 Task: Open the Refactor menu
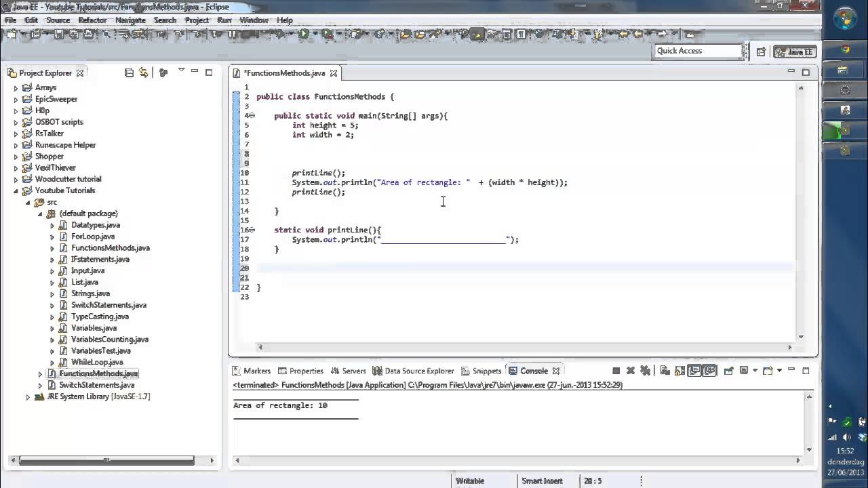[92, 20]
